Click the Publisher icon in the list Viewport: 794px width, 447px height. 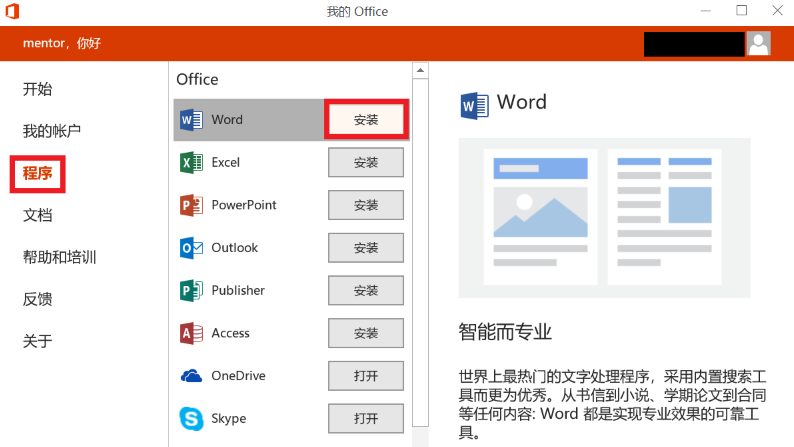[191, 291]
